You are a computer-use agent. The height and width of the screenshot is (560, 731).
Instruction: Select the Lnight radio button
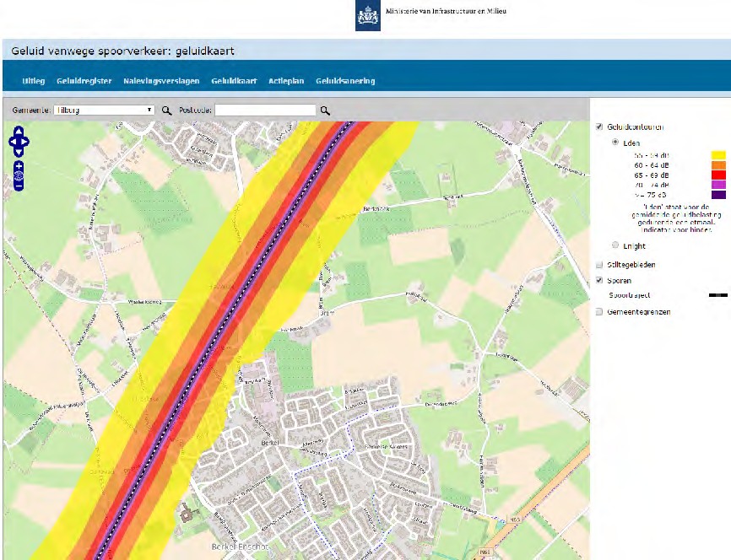coord(615,245)
